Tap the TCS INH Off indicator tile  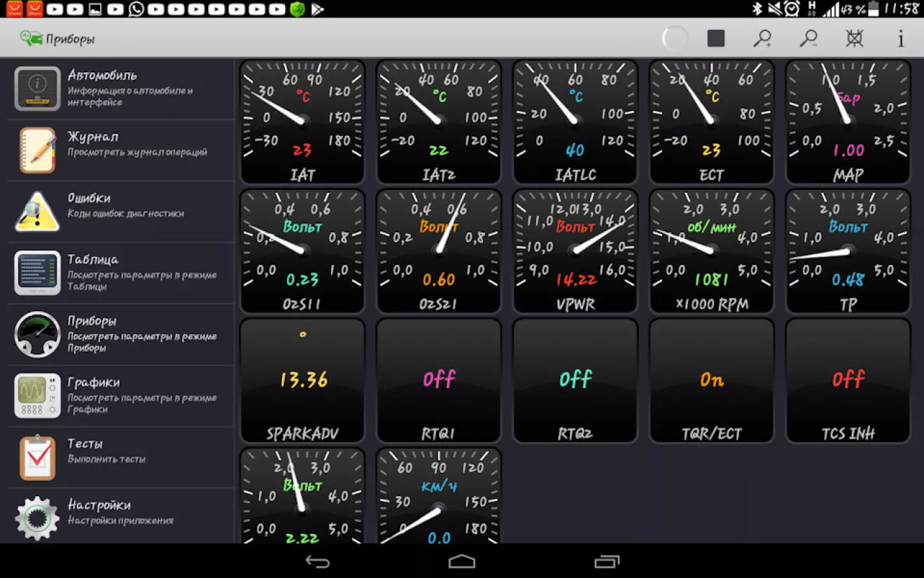pyautogui.click(x=848, y=381)
